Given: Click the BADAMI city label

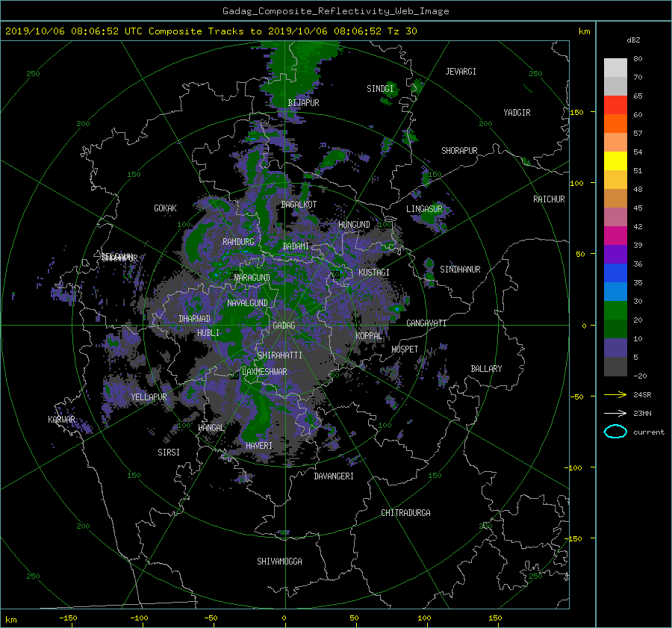Looking at the screenshot, I should [296, 246].
